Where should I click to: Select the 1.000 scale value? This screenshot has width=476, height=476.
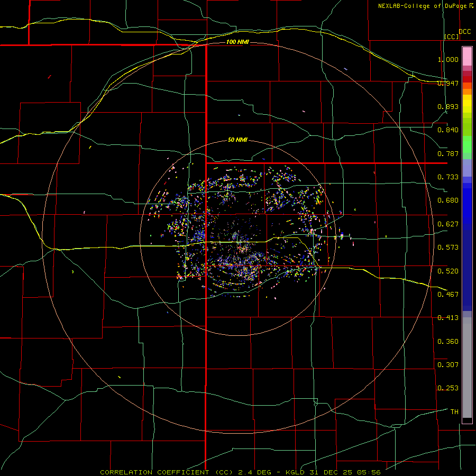pos(448,59)
